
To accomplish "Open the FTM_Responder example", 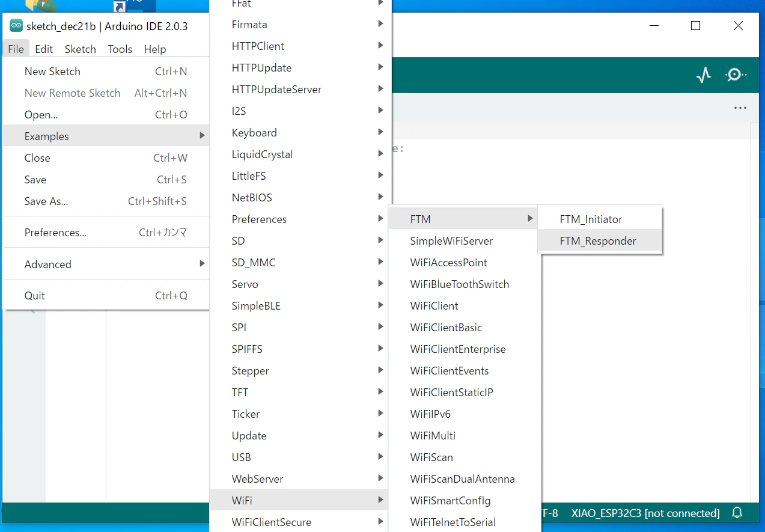I will (x=600, y=241).
